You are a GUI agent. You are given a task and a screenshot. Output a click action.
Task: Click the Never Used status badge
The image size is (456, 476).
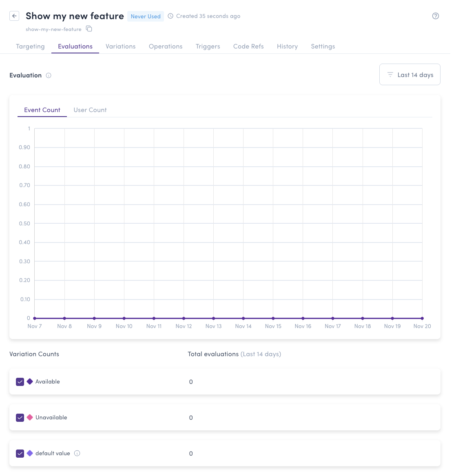pyautogui.click(x=146, y=16)
